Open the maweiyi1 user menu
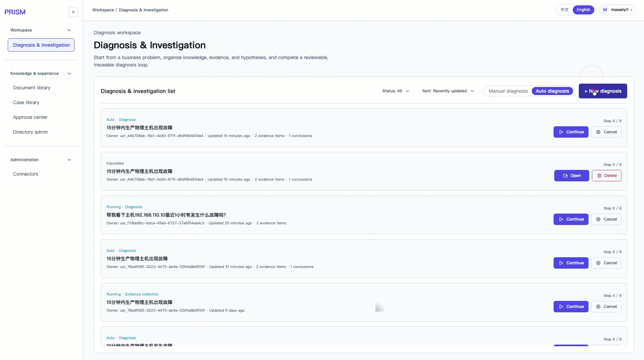 617,10
